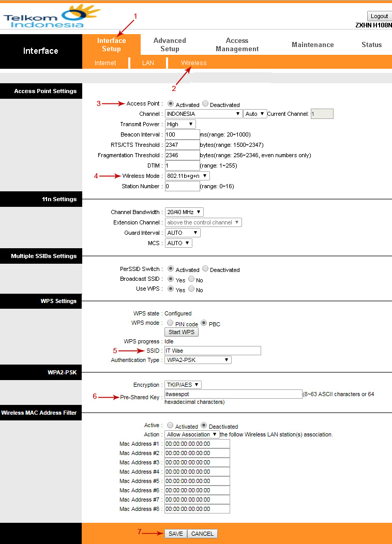The image size is (392, 544).
Task: Go to the Status tab
Action: 371,45
